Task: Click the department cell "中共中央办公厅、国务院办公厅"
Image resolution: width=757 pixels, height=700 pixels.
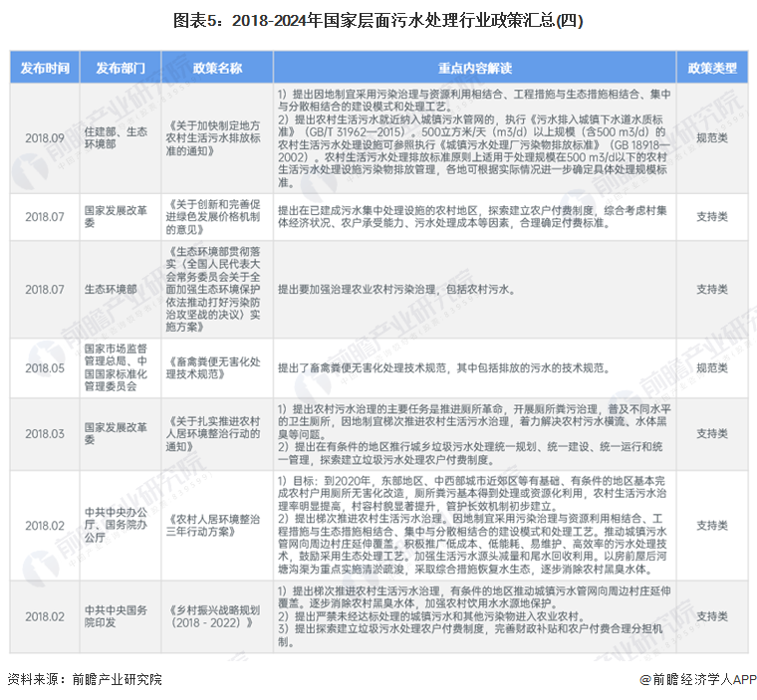Action: coord(116,525)
